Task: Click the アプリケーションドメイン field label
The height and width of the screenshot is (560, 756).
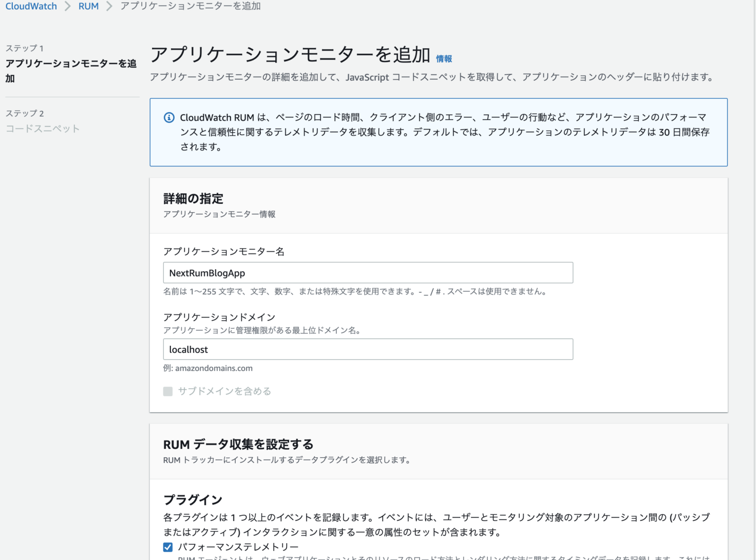Action: point(219,317)
